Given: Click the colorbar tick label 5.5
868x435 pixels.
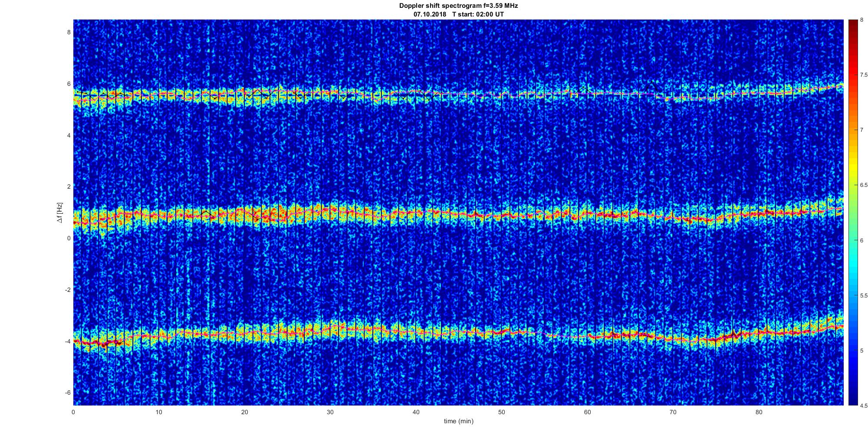Looking at the screenshot, I should click(x=864, y=295).
